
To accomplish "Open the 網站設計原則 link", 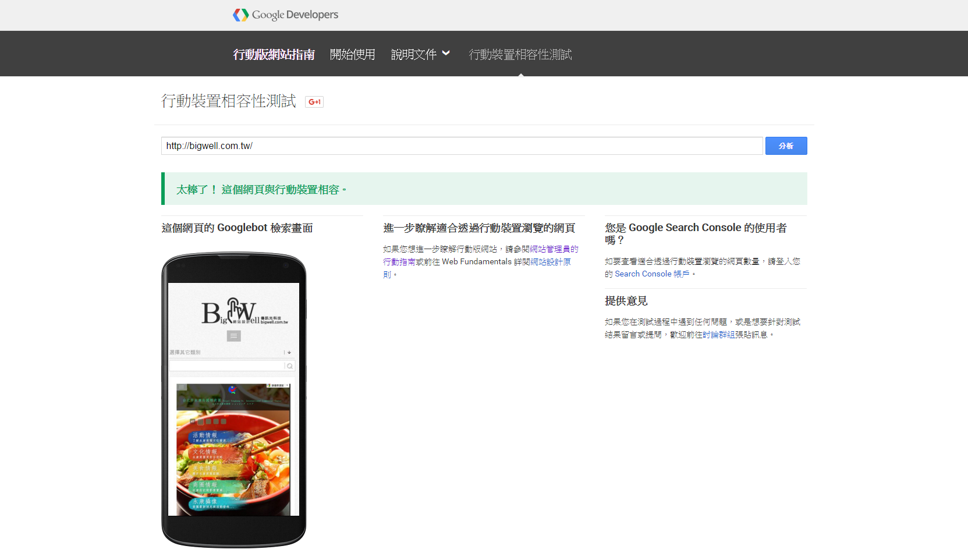I will pyautogui.click(x=550, y=262).
